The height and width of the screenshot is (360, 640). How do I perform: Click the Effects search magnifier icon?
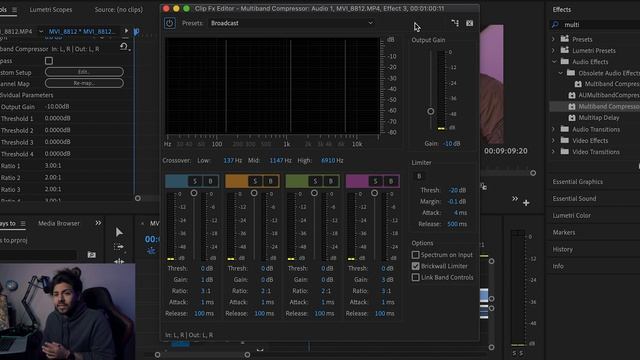[x=555, y=24]
